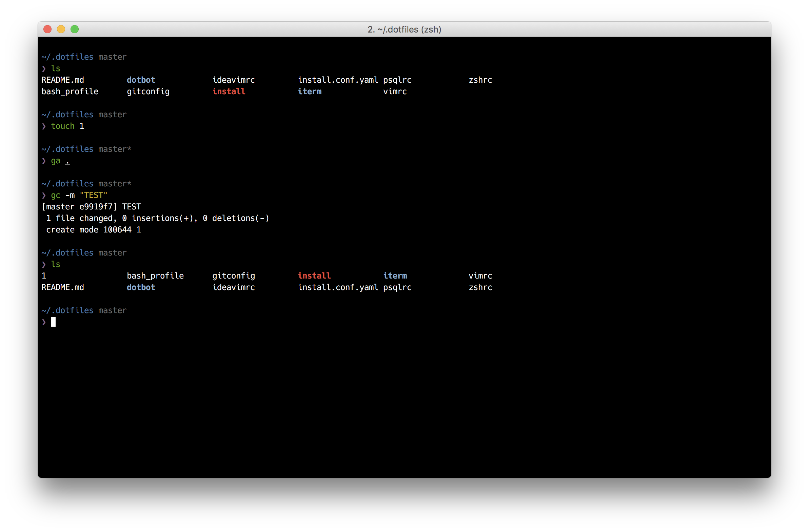Click the blue 'iterm' directory in first listing
This screenshot has width=809, height=532.
309,91
